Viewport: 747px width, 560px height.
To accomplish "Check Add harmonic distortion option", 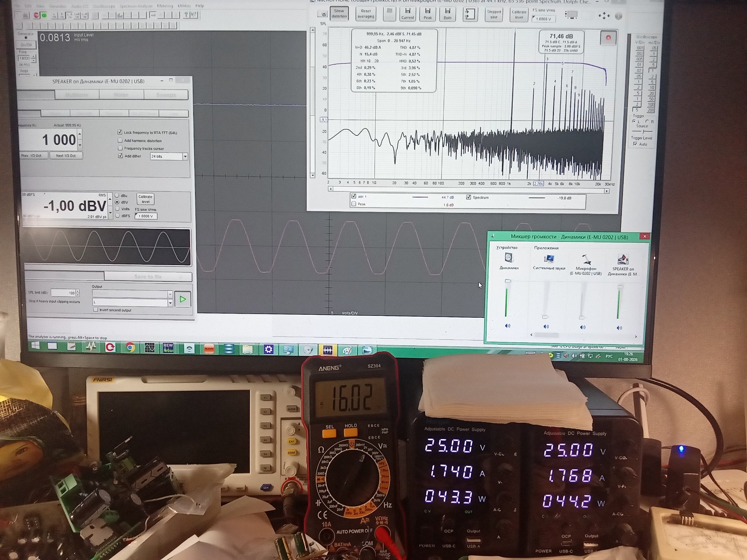I will tap(120, 140).
